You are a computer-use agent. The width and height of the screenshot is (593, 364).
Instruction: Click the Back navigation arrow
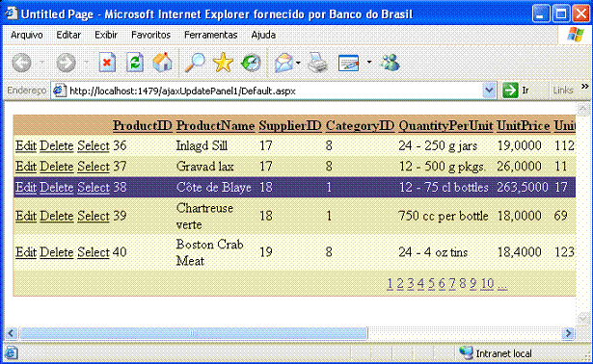(x=21, y=63)
